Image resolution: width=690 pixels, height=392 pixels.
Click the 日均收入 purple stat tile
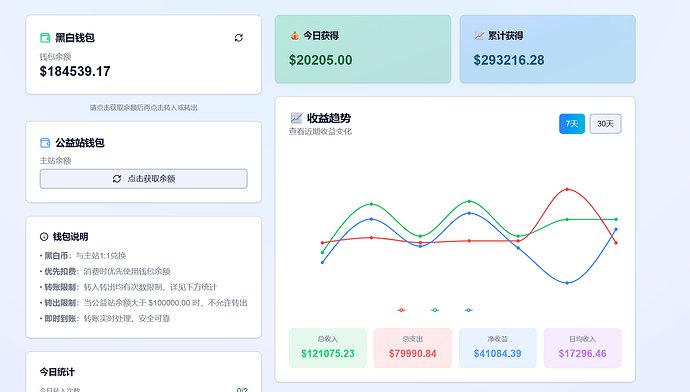tap(582, 348)
